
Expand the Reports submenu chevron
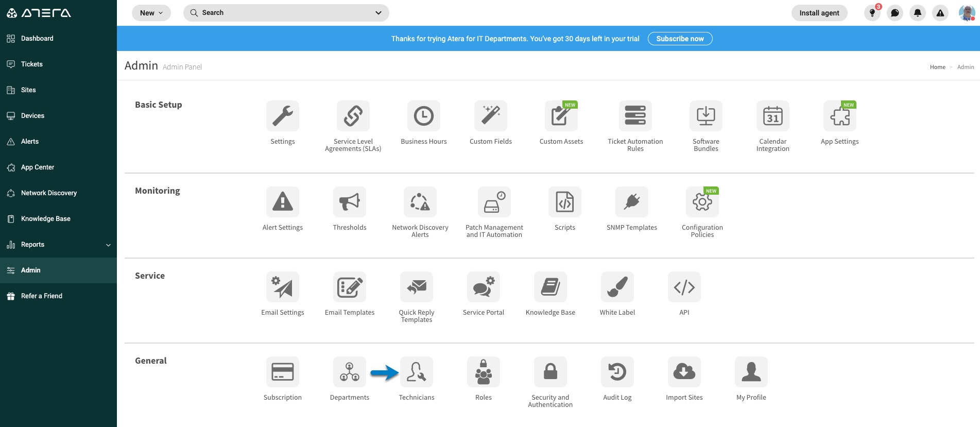(108, 245)
